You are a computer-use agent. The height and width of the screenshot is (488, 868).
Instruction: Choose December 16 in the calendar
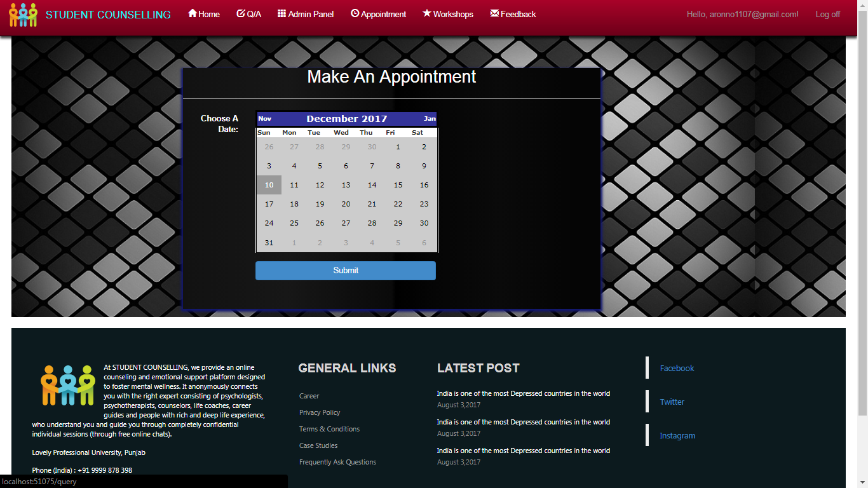click(x=424, y=185)
